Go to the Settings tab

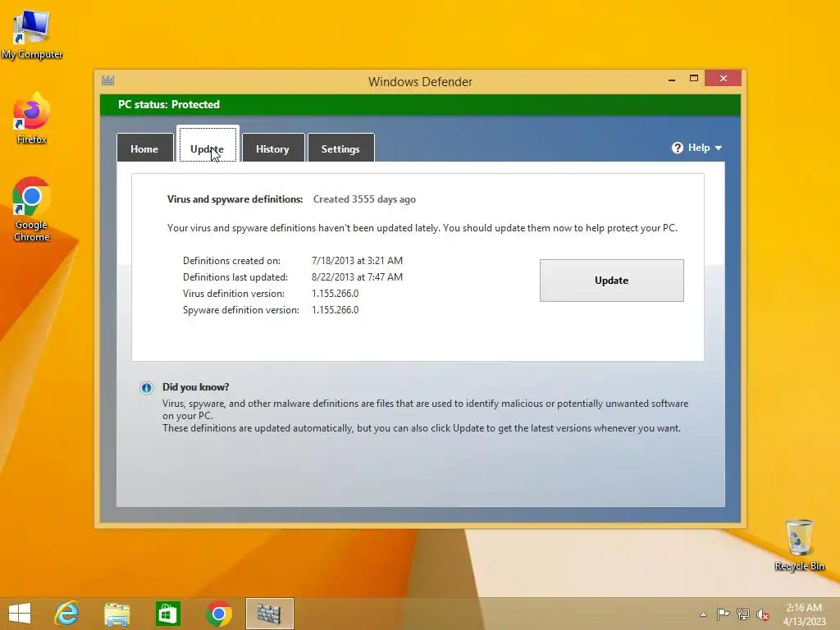tap(340, 148)
